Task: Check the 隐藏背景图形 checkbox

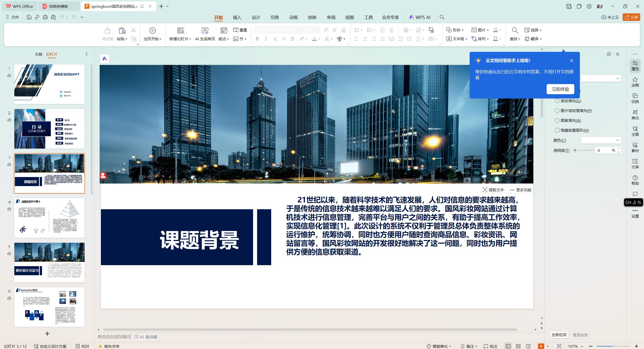Action: point(557,130)
